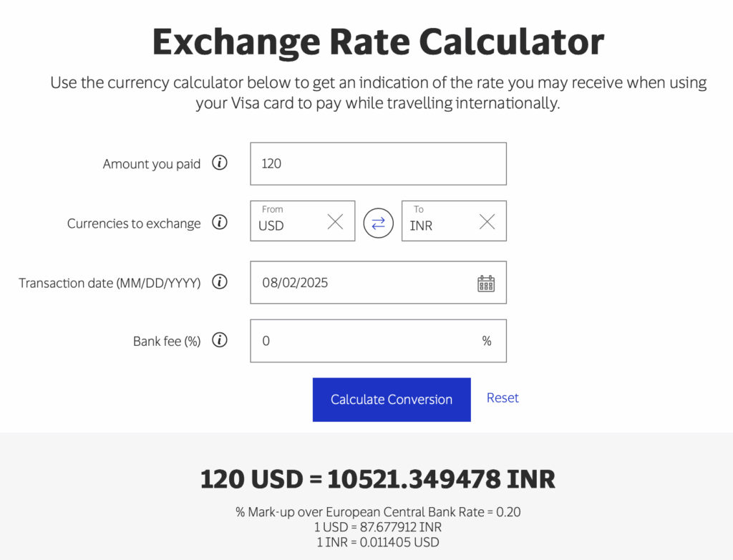Open the calendar date picker
Screen dimensions: 733x560
pos(485,283)
